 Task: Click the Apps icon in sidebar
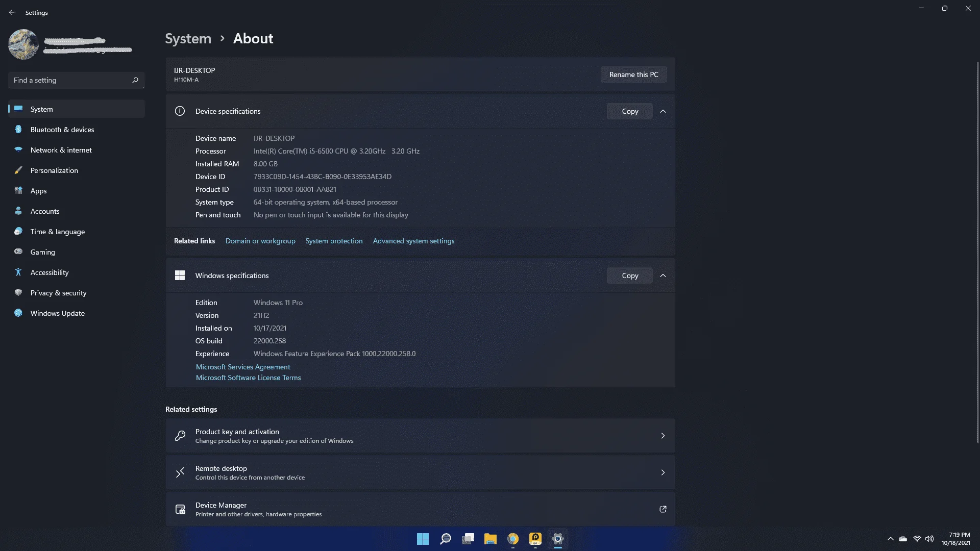(18, 190)
